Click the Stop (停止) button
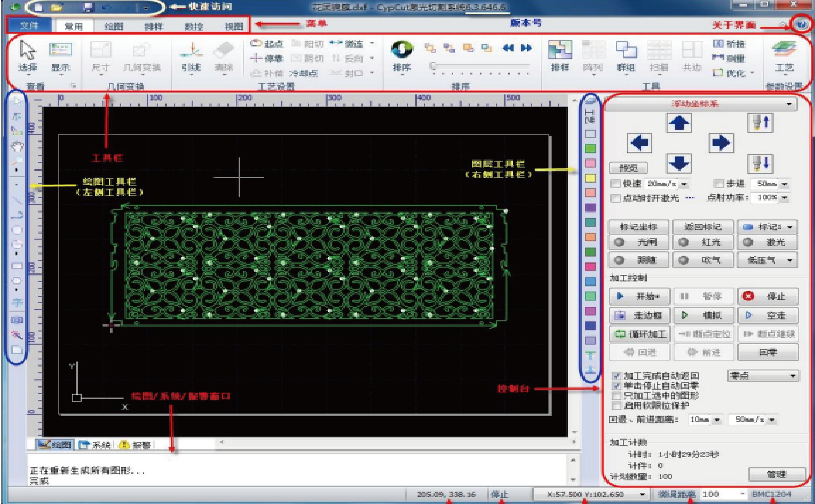 [768, 296]
